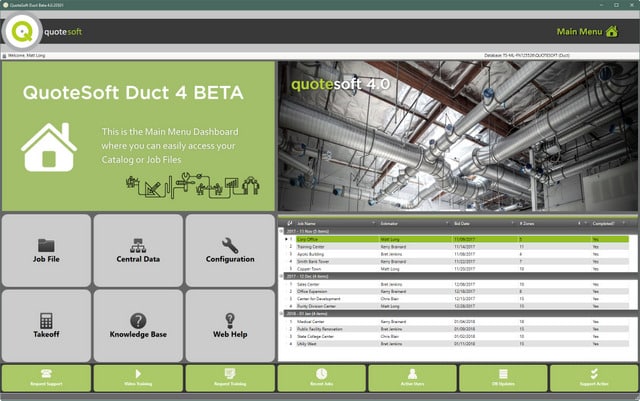Open the Job File tile
The image size is (640, 401).
[x=46, y=250]
